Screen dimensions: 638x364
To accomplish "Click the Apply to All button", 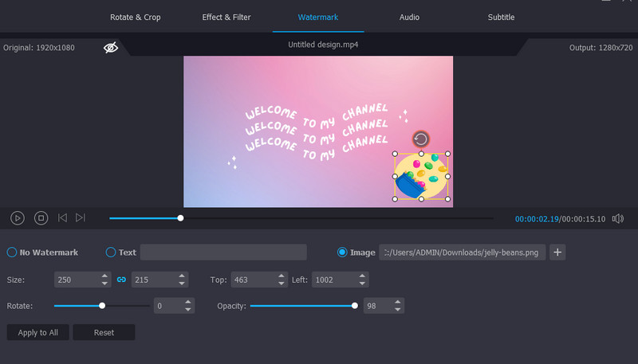I will 38,332.
